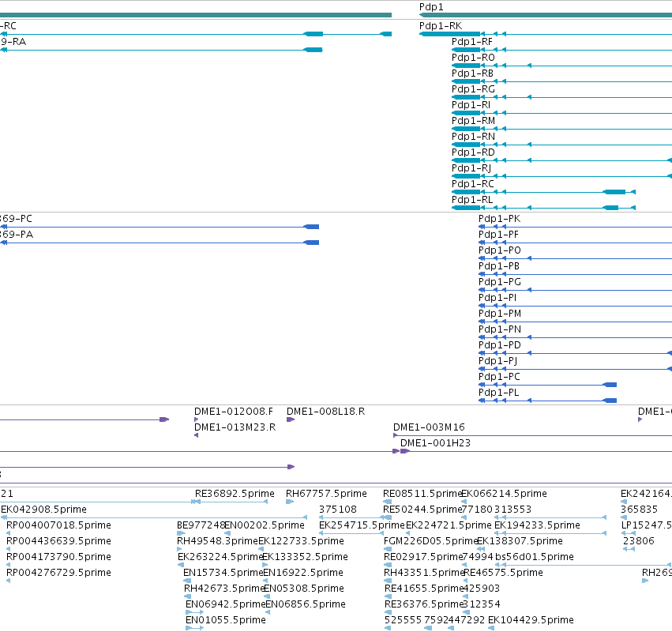Click the EN00202.5prime label
Image resolution: width=672 pixels, height=632 pixels.
point(265,525)
